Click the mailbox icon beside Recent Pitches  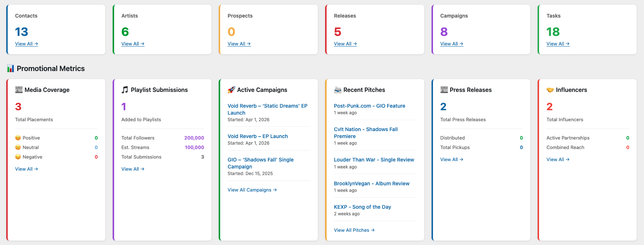338,90
